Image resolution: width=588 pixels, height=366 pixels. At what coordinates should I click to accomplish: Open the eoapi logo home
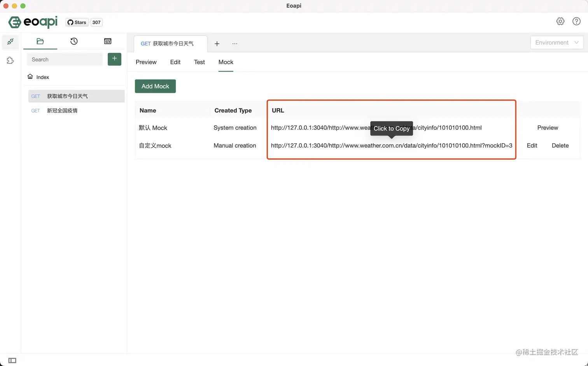coord(33,22)
